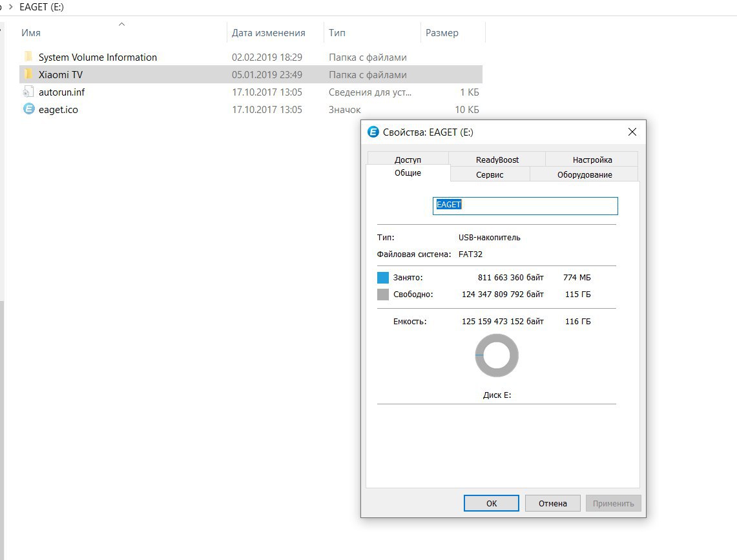Click the EAGET logo in properties title bar
Viewport: 737px width, 560px height.
(373, 132)
